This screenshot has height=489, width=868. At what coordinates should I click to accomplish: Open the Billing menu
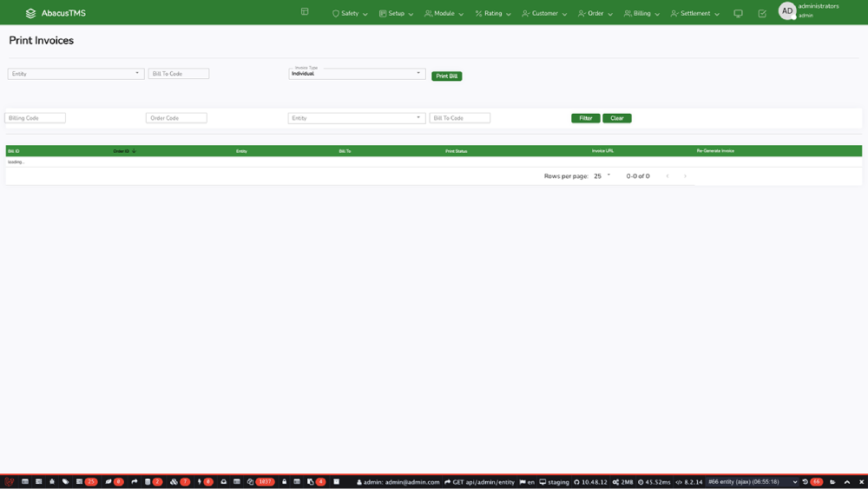[641, 14]
